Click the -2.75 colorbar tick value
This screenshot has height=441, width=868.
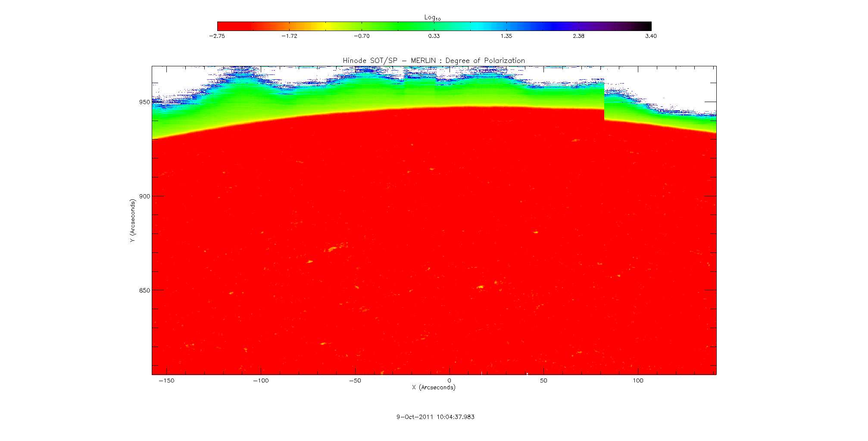(217, 36)
